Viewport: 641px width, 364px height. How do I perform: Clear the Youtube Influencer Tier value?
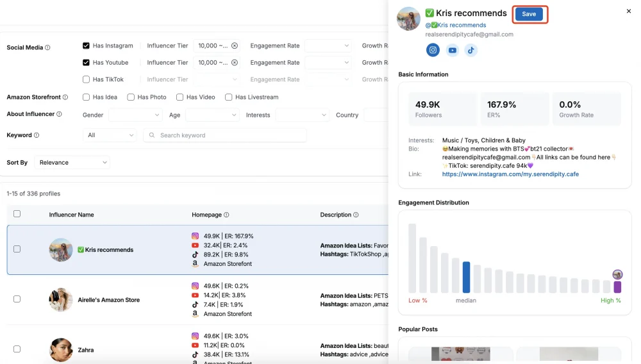coord(235,63)
